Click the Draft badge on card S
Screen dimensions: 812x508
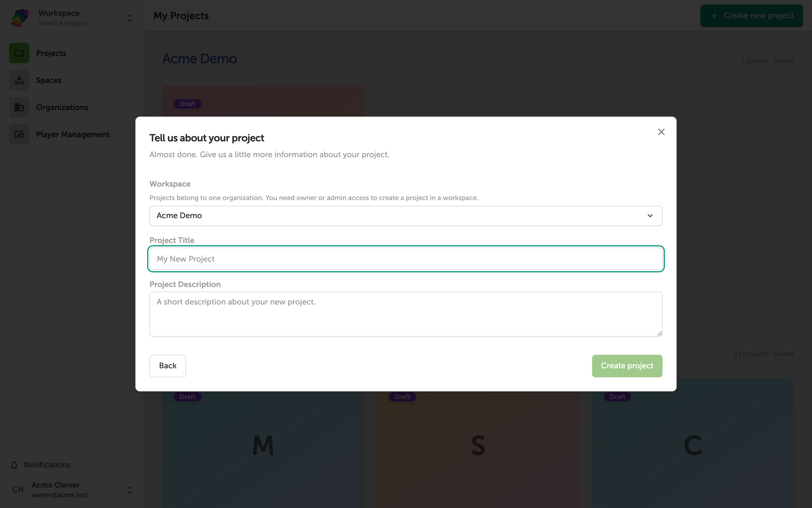coord(402,397)
